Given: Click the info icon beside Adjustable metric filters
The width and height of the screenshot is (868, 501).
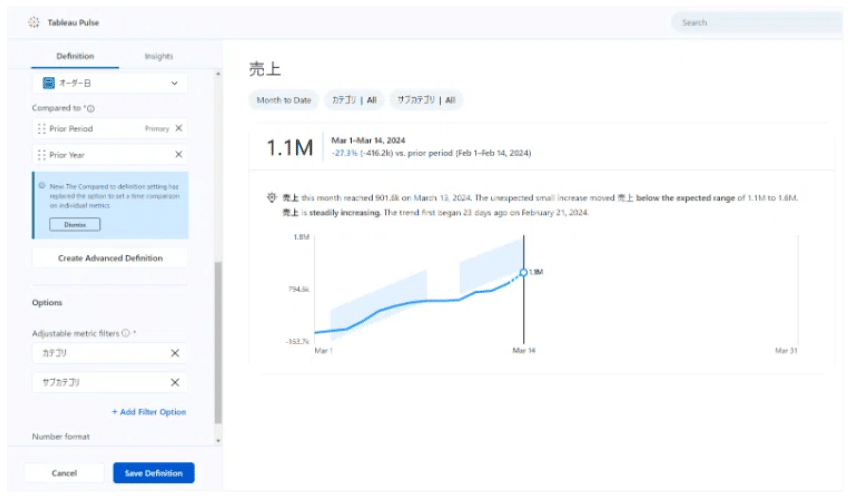Looking at the screenshot, I should pos(126,333).
